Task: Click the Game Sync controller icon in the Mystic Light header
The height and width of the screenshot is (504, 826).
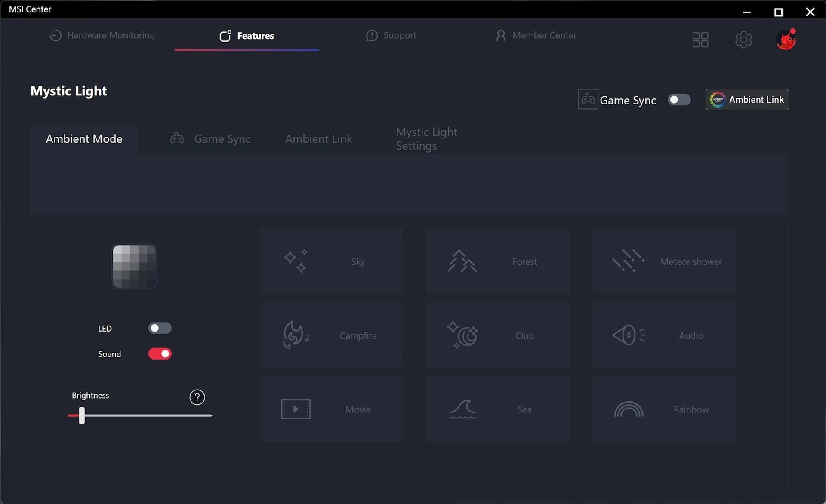Action: (588, 99)
